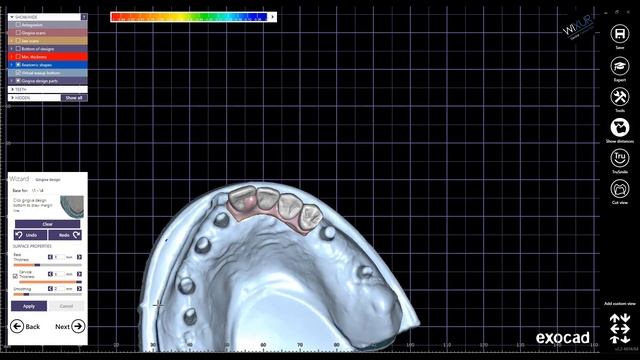Click the Smoothing value field
Image resolution: width=640 pixels, height=360 pixels.
[59, 289]
